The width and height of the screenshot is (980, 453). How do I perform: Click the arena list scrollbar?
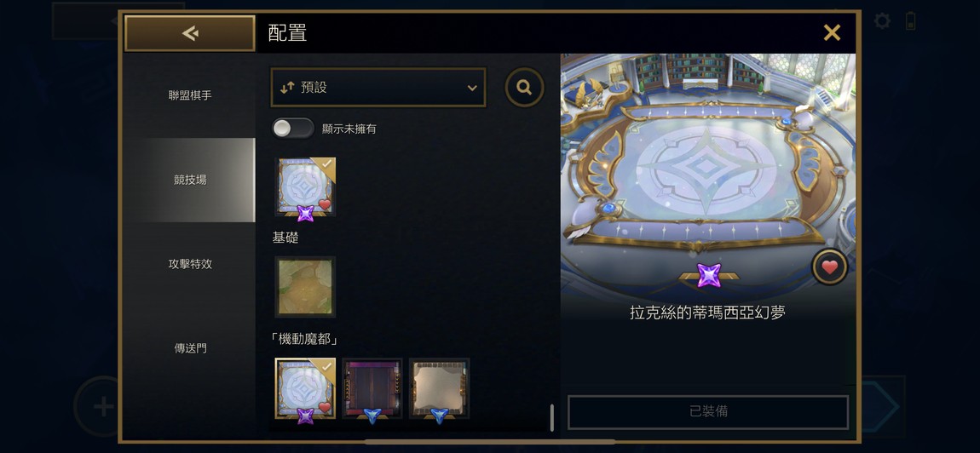552,417
